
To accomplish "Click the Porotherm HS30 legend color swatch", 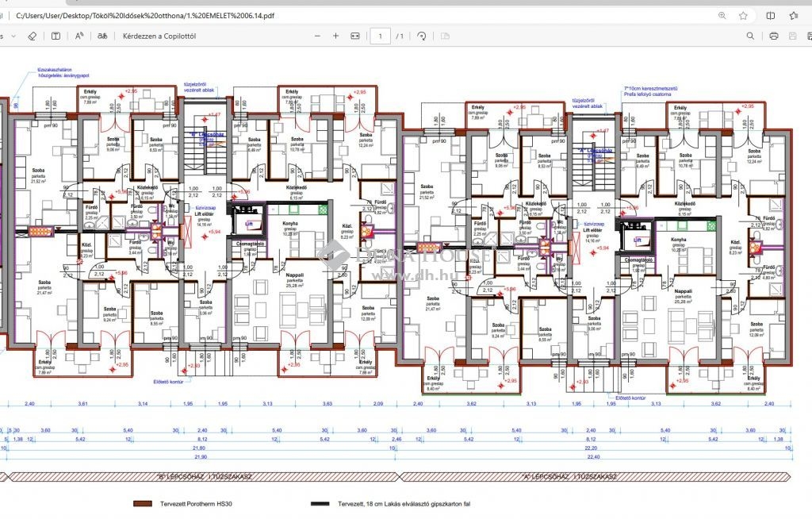I will [143, 503].
